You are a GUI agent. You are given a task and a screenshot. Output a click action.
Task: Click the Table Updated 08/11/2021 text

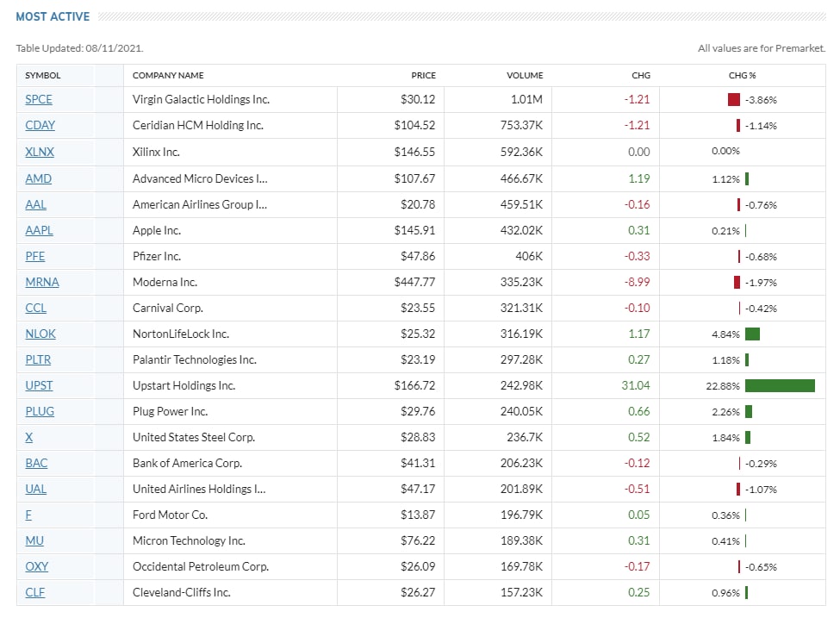pyautogui.click(x=80, y=48)
